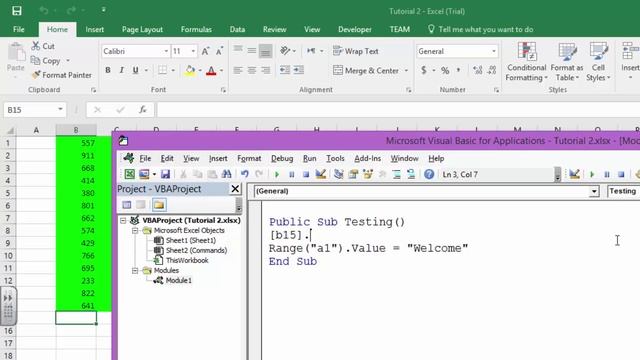Click the Percent Style icon
The height and width of the screenshot is (360, 640).
[445, 70]
